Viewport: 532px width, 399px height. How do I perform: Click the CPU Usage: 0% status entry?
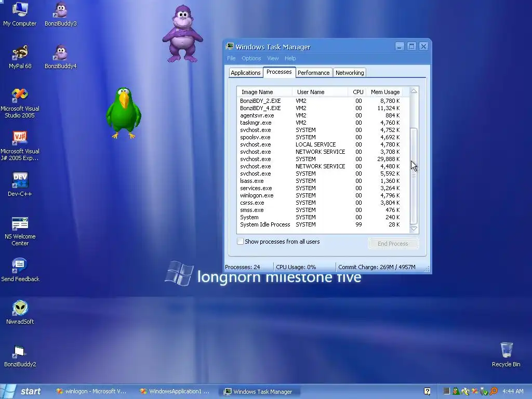(304, 267)
